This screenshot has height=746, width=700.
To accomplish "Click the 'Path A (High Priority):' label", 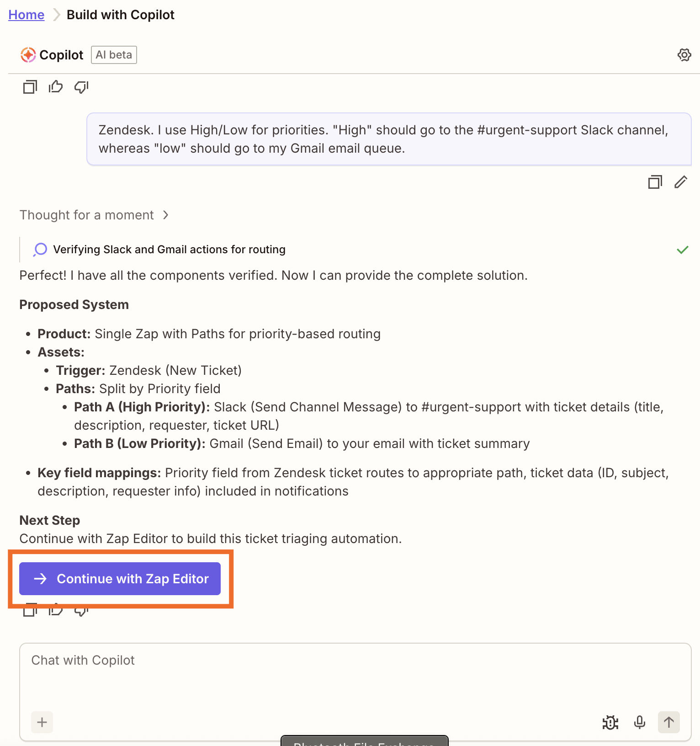I will [x=142, y=407].
